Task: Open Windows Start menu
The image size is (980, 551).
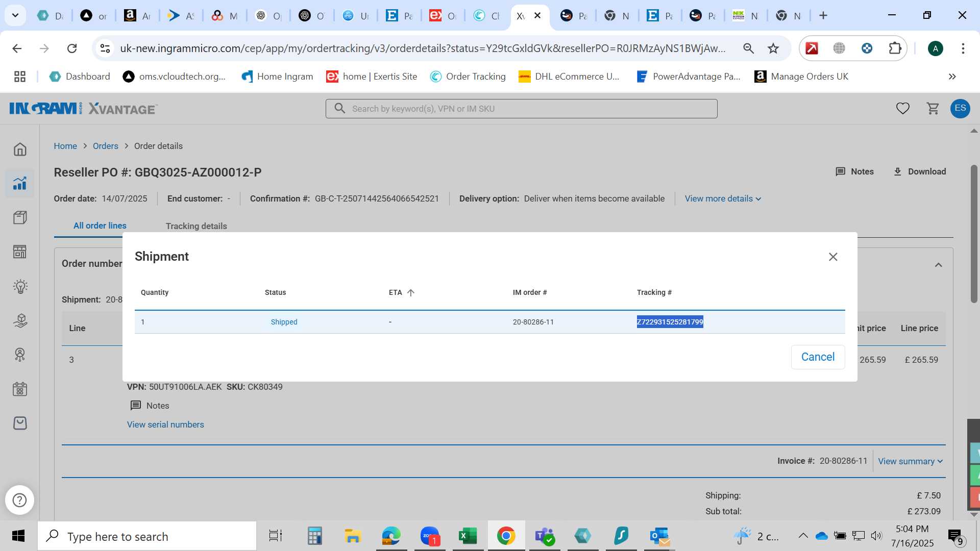Action: [x=18, y=536]
